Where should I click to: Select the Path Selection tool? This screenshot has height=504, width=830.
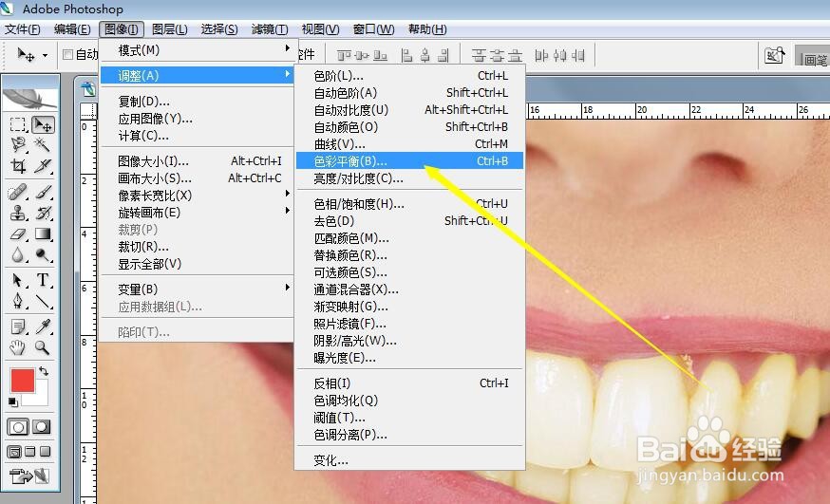pyautogui.click(x=18, y=280)
